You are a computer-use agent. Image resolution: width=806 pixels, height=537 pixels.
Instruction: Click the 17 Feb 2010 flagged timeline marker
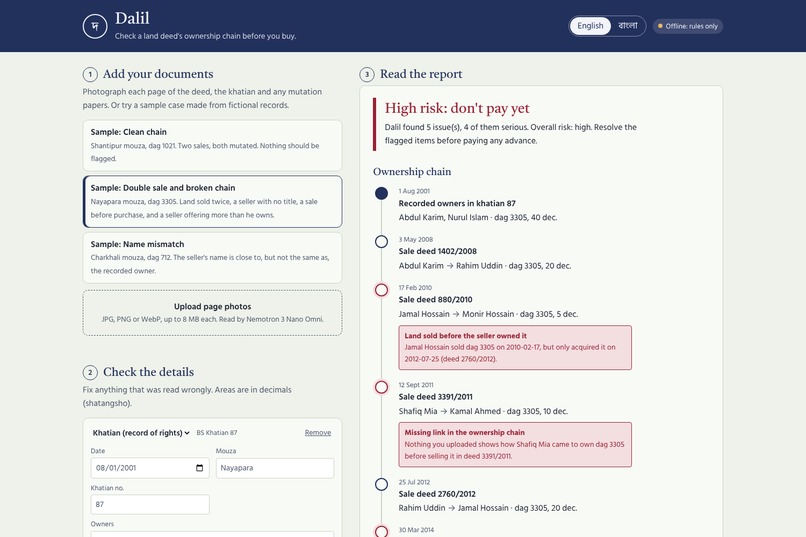coord(381,290)
